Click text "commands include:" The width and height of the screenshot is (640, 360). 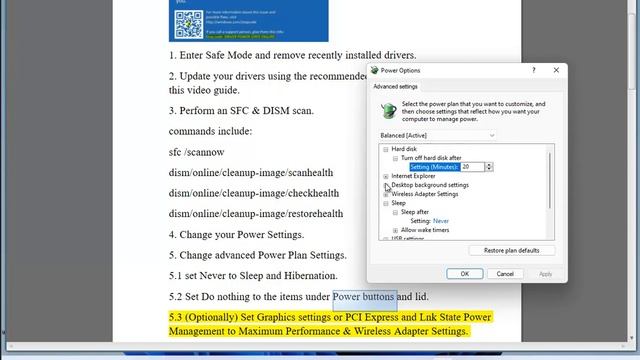coord(210,131)
